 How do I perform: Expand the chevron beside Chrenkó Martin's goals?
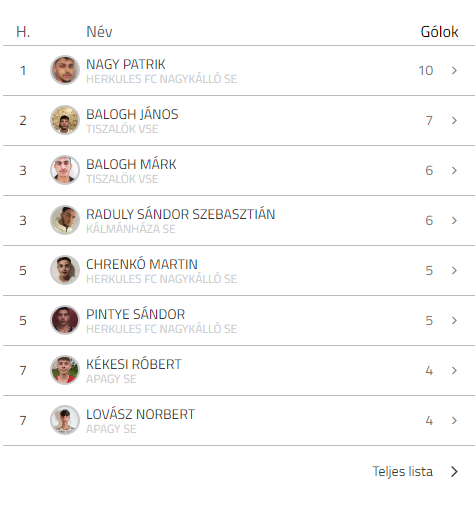(x=454, y=270)
